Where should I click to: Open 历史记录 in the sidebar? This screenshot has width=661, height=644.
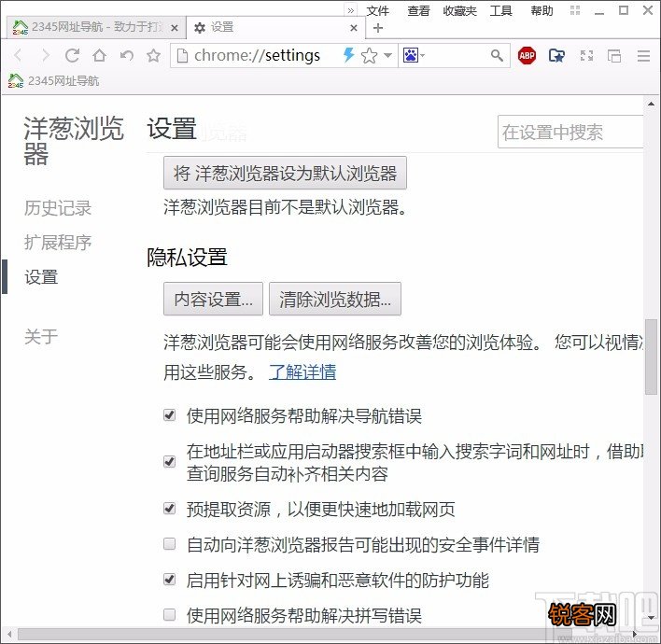pos(58,208)
